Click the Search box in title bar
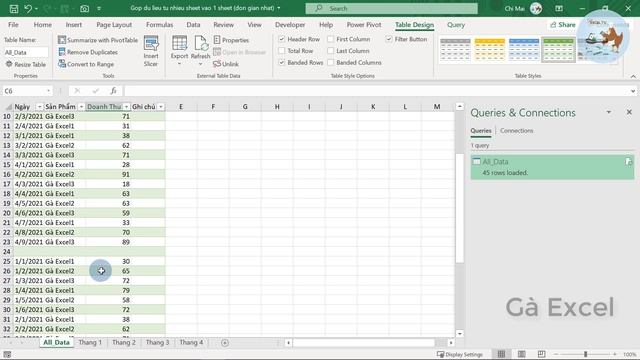 coord(391,8)
